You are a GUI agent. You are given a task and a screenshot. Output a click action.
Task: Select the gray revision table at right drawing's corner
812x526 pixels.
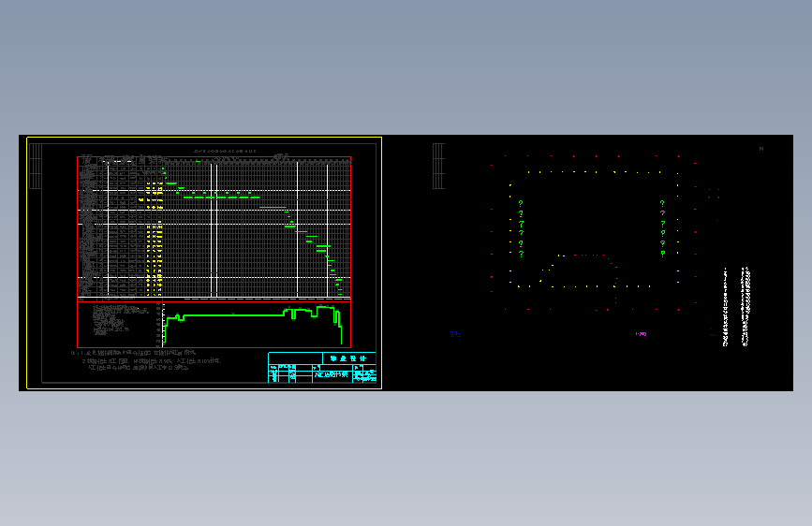438,167
